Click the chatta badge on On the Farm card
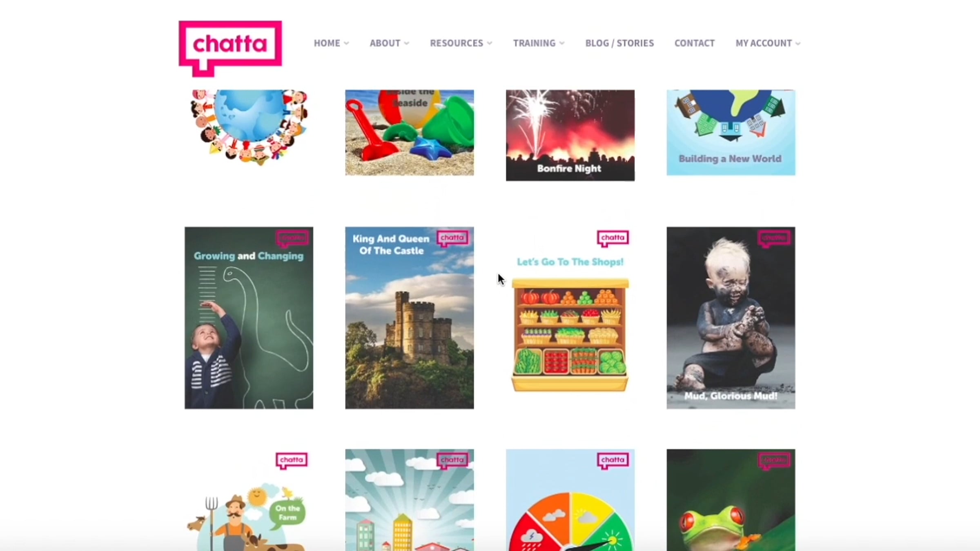The width and height of the screenshot is (980, 551). [291, 461]
